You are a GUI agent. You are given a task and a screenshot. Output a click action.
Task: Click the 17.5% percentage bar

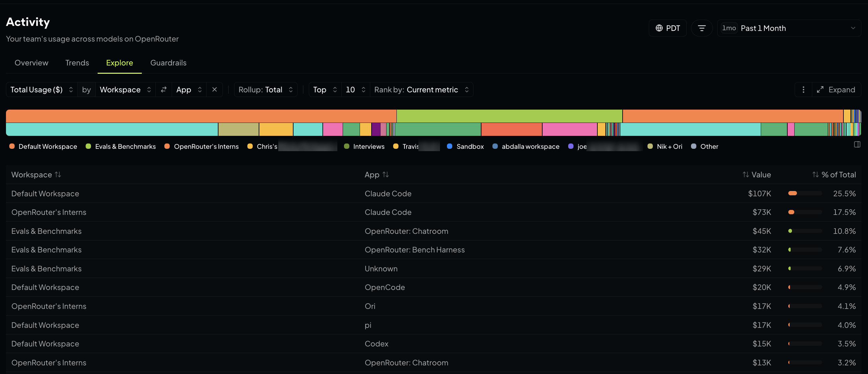point(805,212)
